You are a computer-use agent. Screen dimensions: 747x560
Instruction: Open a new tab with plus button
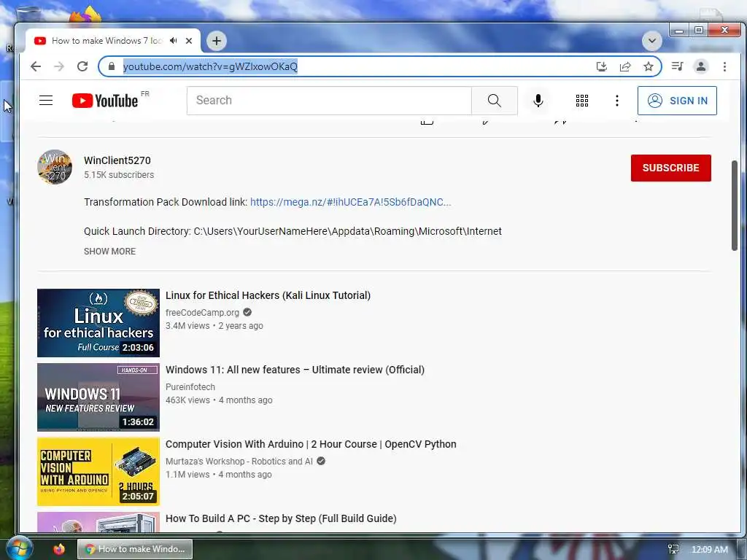216,41
